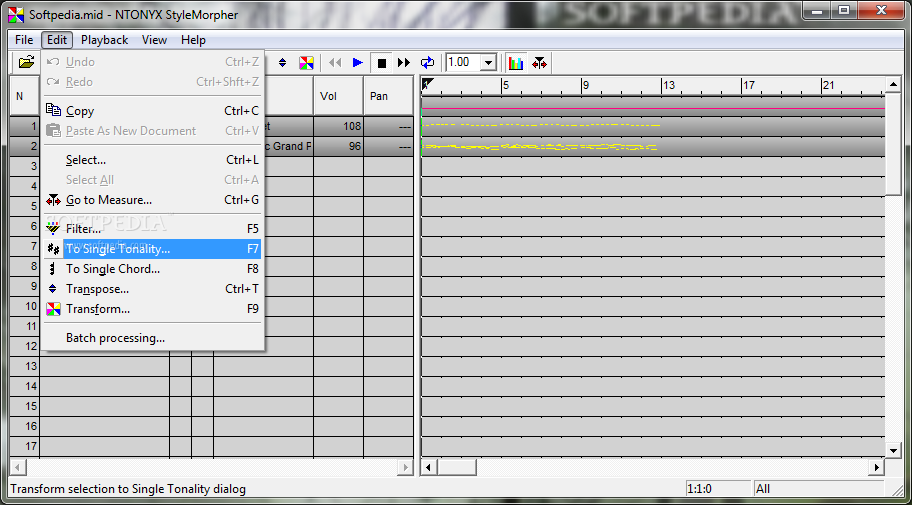Click timeline horizontal scrollbar left arrow
Image resolution: width=912 pixels, height=505 pixels.
point(429,467)
